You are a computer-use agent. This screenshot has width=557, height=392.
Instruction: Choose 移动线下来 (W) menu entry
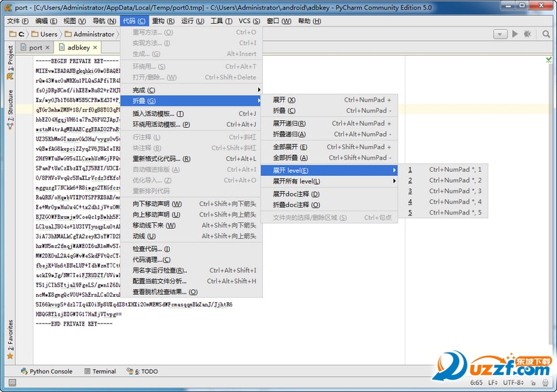tap(192, 226)
